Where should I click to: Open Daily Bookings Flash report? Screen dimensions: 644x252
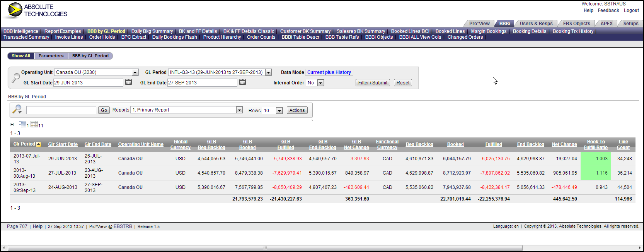(174, 37)
